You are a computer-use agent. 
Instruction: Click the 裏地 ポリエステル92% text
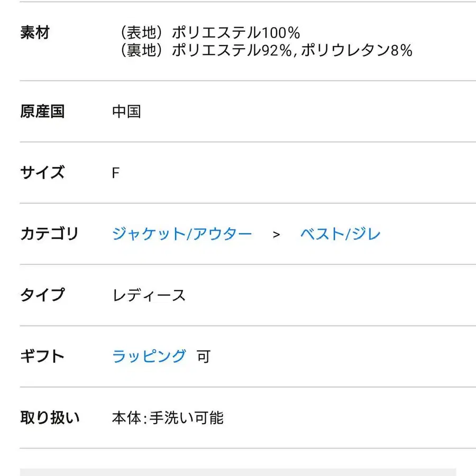click(203, 50)
